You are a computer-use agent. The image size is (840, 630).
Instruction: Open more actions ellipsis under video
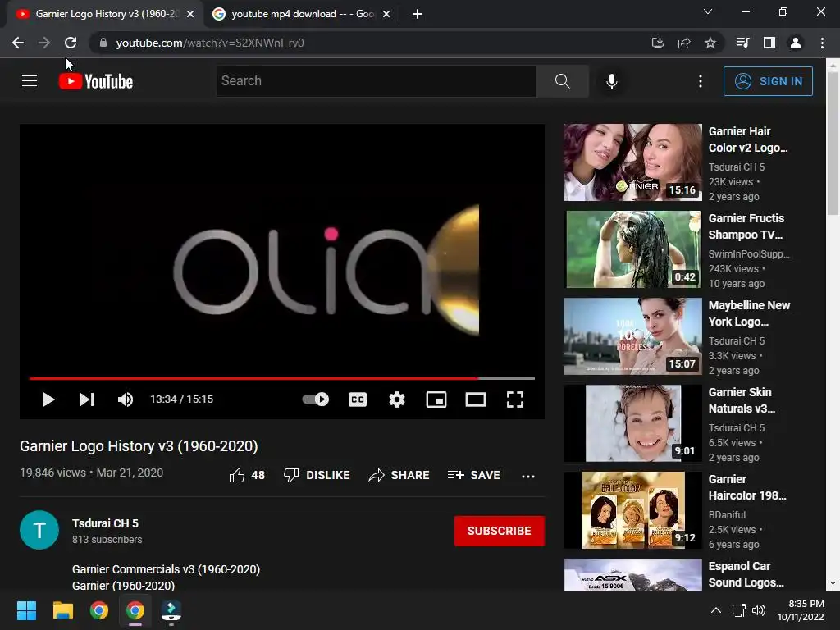(x=528, y=476)
